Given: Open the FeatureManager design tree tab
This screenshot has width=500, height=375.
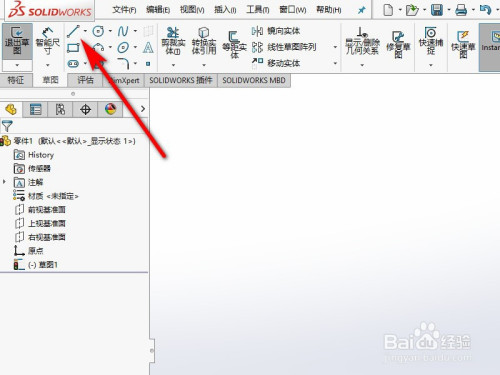Looking at the screenshot, I should point(11,109).
